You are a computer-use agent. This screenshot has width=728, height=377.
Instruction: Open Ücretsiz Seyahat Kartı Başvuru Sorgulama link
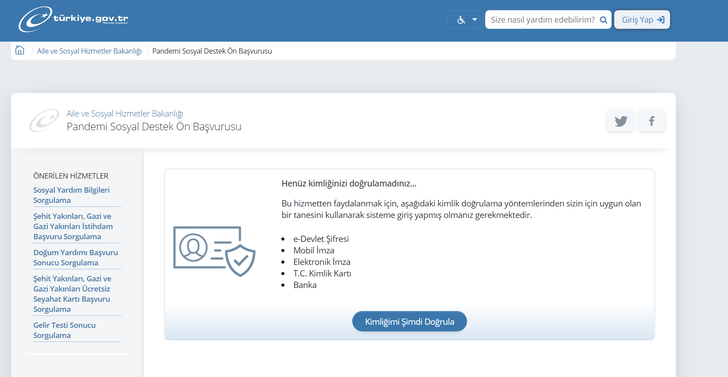[x=72, y=294]
